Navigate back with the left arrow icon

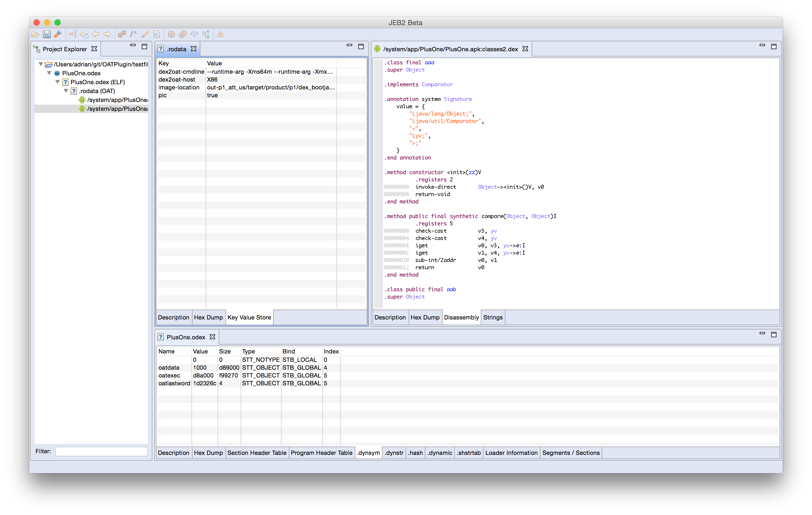(x=96, y=34)
